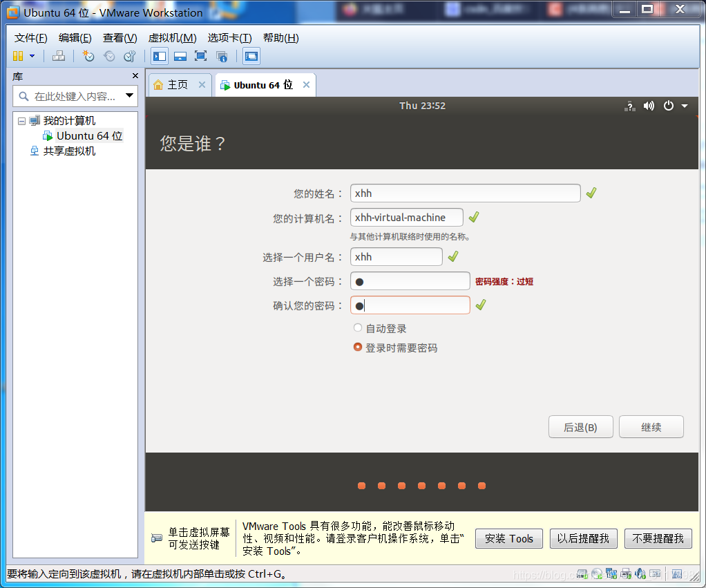The image size is (706, 588).
Task: Click the printer status bar icon
Action: (626, 574)
